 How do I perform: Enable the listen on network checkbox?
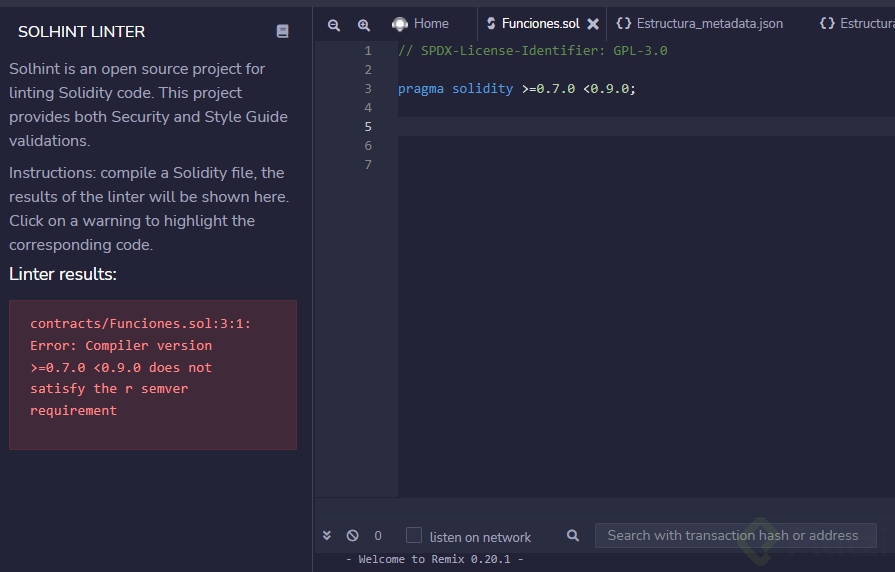click(x=414, y=536)
